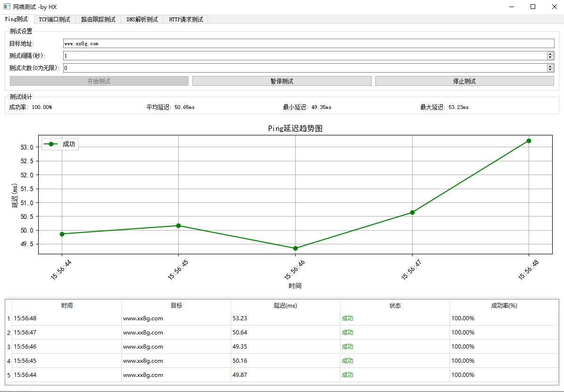Go to the HTTP请求测试 tab
564x392 pixels.
click(186, 19)
